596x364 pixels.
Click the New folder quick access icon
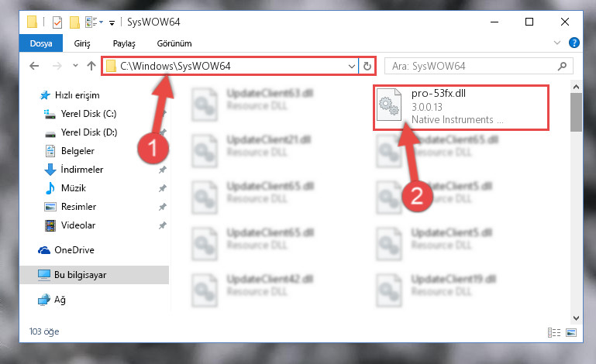click(x=74, y=22)
